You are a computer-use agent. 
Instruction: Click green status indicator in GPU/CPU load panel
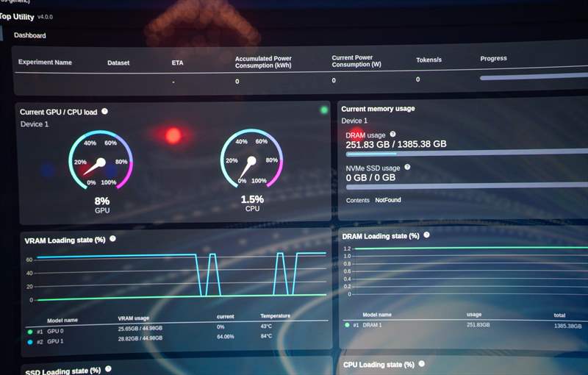pos(324,110)
